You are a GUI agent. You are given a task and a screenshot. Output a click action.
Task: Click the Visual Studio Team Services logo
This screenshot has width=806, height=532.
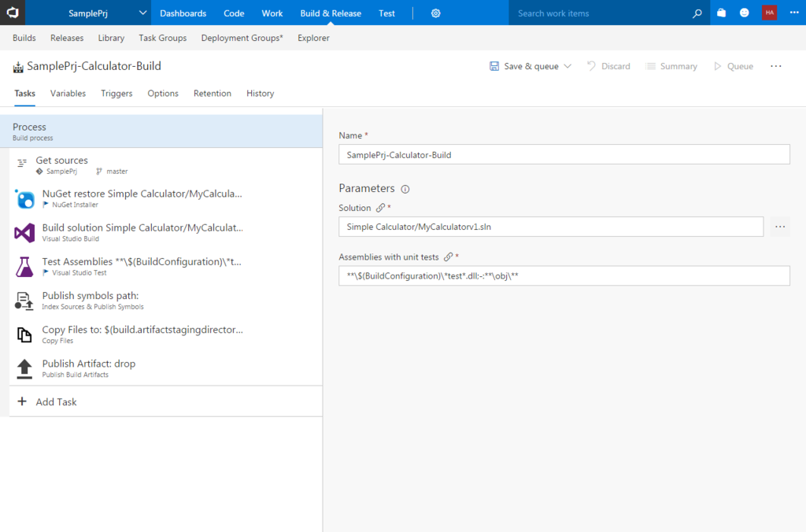[13, 13]
